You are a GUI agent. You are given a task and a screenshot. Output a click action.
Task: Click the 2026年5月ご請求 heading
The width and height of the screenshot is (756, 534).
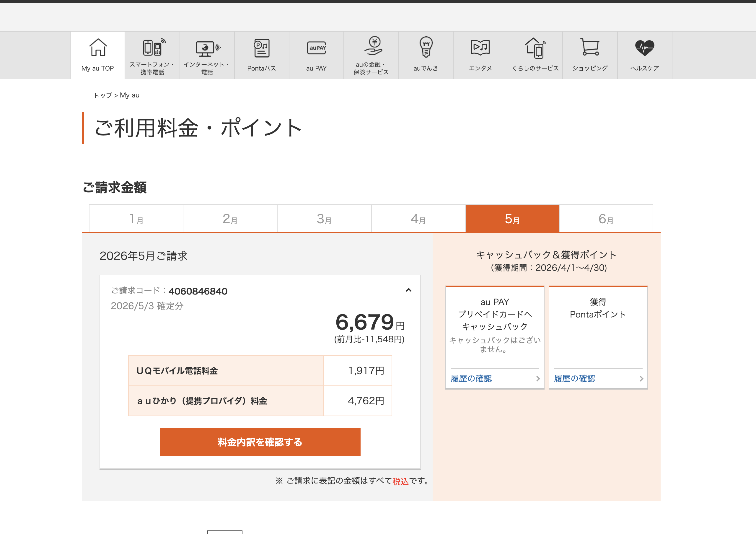[143, 256]
